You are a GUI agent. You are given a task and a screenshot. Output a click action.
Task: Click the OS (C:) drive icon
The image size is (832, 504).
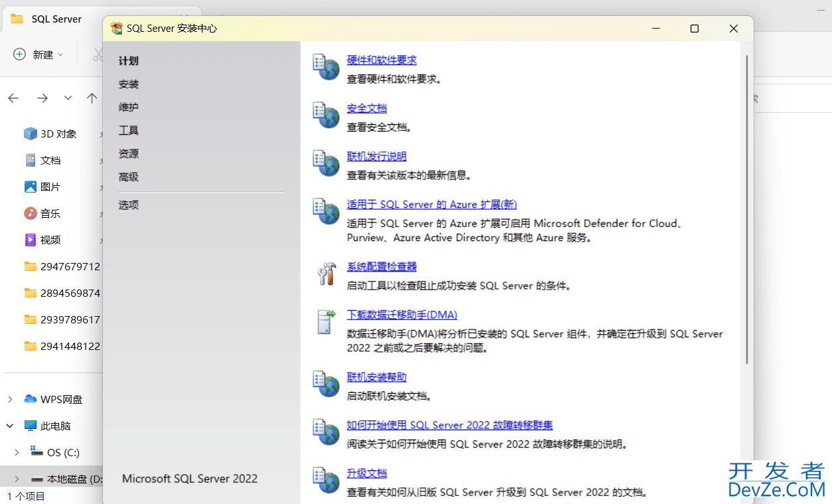[x=37, y=452]
